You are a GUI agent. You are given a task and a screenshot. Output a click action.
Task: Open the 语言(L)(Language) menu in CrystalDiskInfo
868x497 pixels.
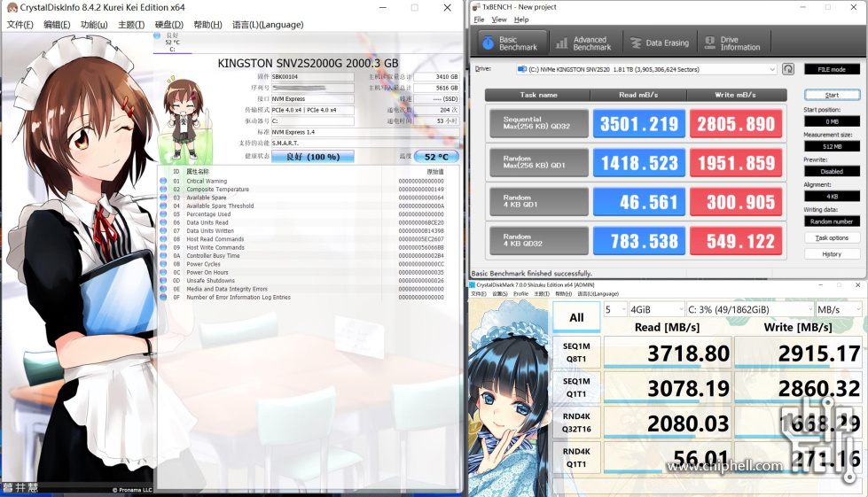pos(268,25)
